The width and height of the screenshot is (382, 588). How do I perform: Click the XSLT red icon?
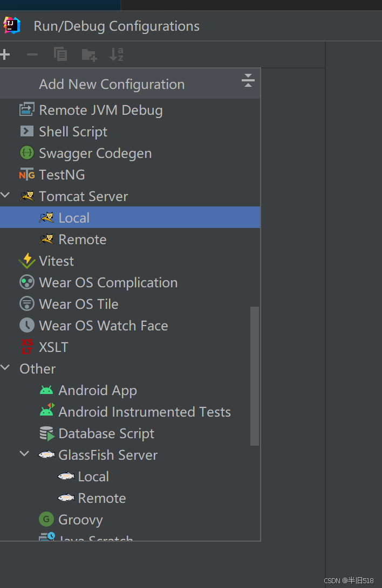point(26,347)
